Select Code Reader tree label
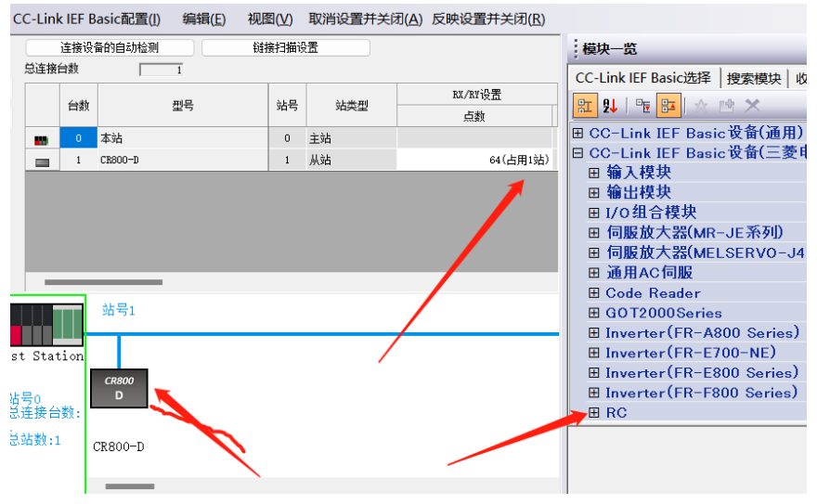This screenshot has width=817, height=504. pyautogui.click(x=653, y=293)
